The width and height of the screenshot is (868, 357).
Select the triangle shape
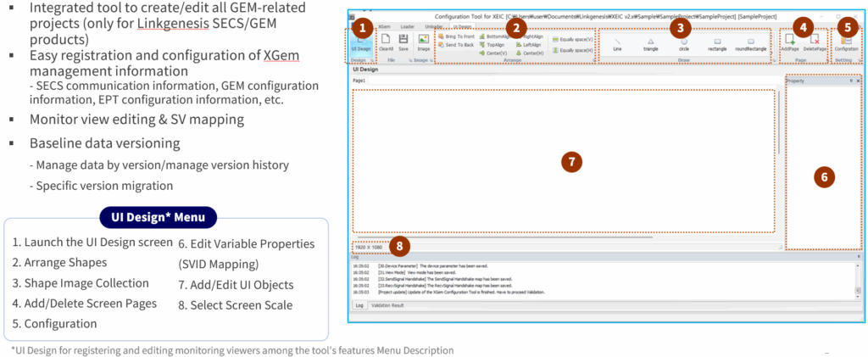[x=650, y=45]
